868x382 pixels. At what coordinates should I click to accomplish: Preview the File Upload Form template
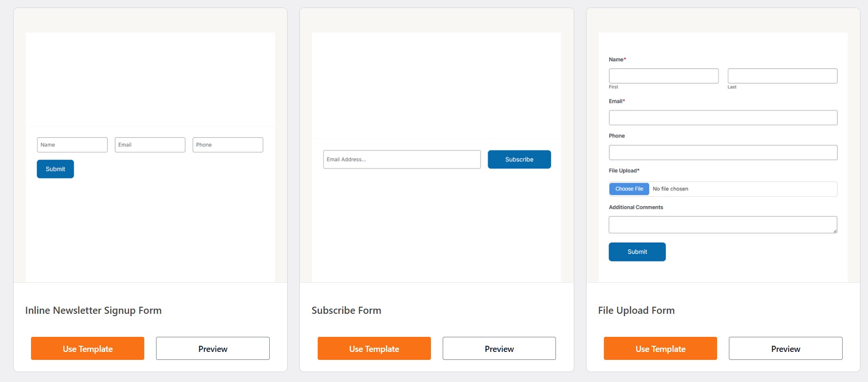pos(785,349)
